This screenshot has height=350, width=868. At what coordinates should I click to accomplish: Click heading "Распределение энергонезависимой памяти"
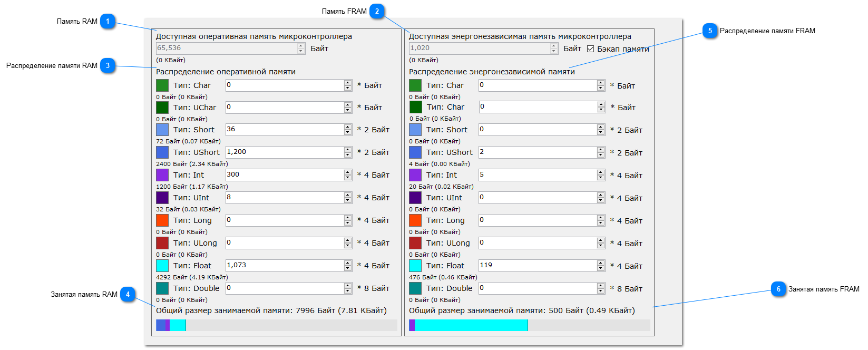[x=492, y=72]
